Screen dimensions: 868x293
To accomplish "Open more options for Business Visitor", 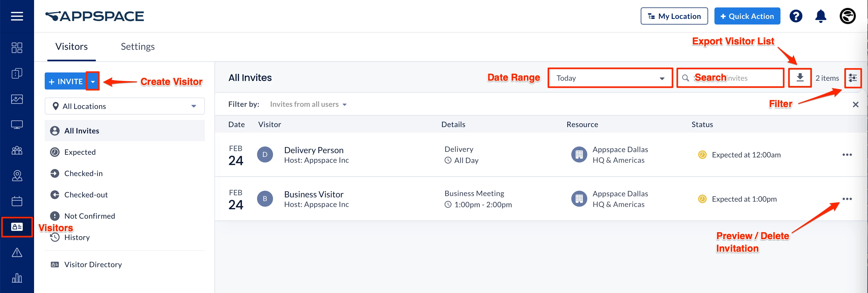I will [x=847, y=199].
